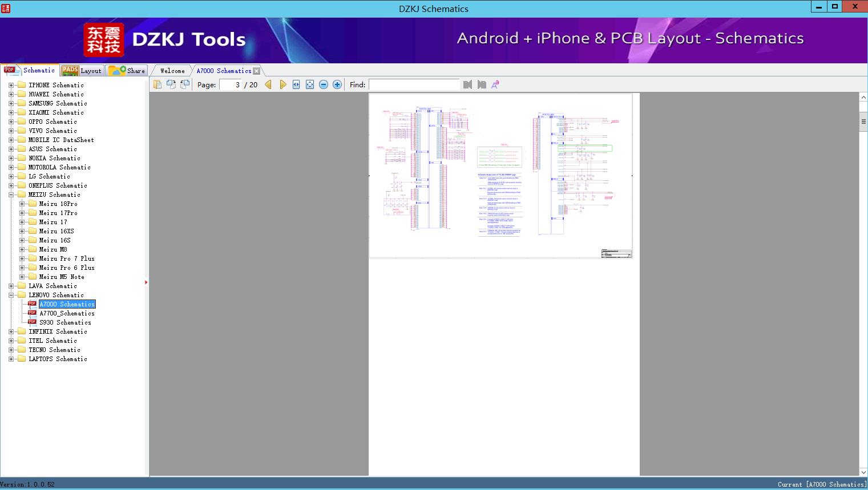Open the Share tab

pos(127,71)
